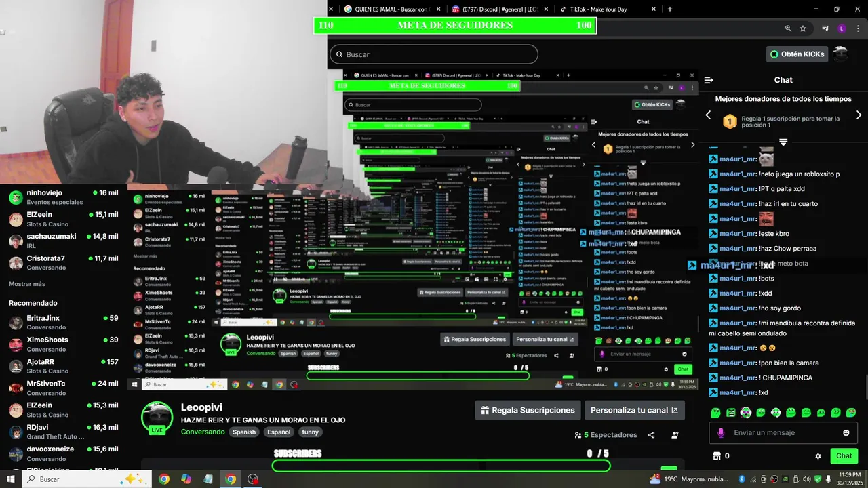Click the Spanish tag
The image size is (868, 488).
pos(244,432)
